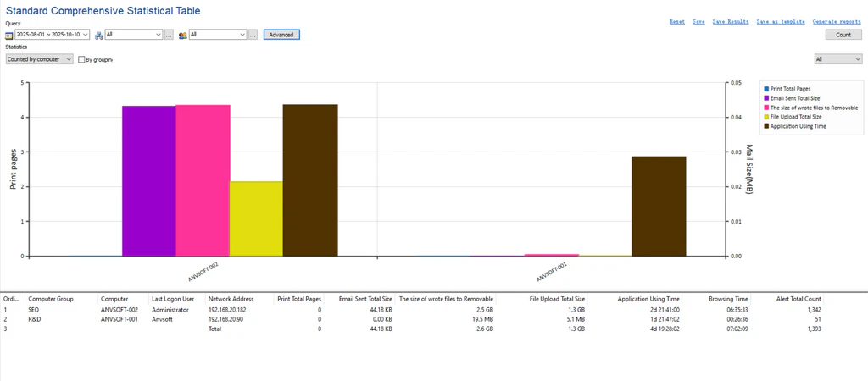The height and width of the screenshot is (381, 868).
Task: Select the R&D group row cell
Action: point(34,319)
